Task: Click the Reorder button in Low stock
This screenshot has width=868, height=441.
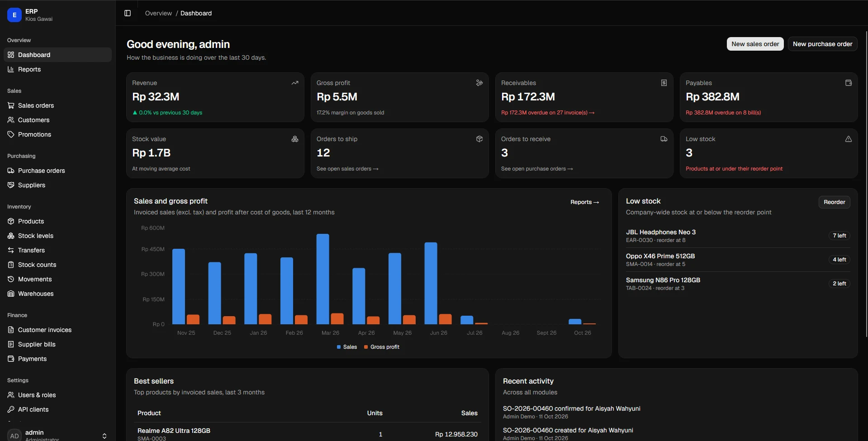Action: (x=834, y=202)
